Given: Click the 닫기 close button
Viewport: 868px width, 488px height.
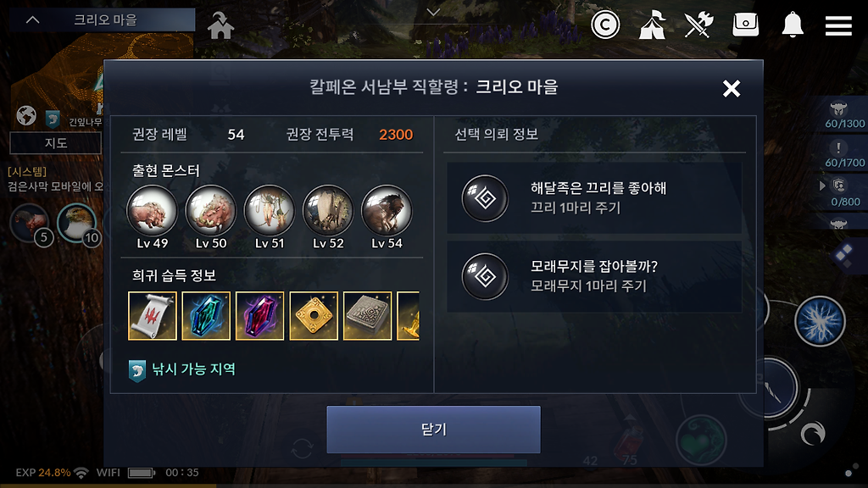Looking at the screenshot, I should coord(433,430).
